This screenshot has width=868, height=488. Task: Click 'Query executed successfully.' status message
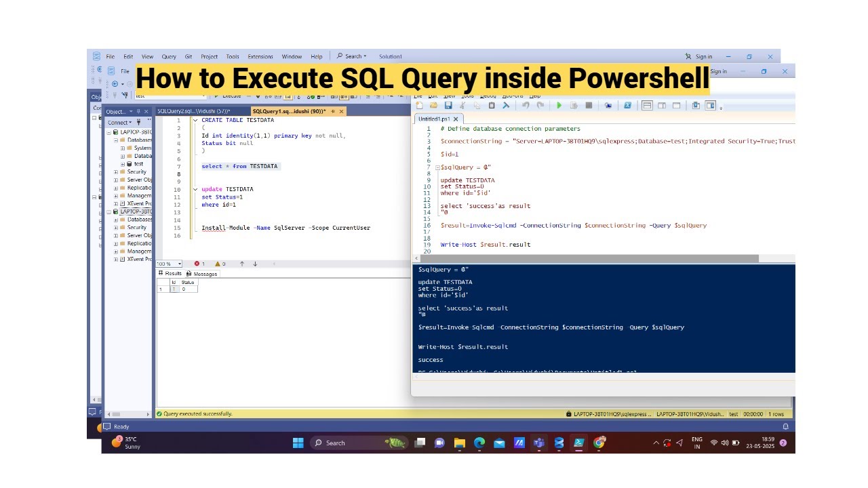pos(198,413)
